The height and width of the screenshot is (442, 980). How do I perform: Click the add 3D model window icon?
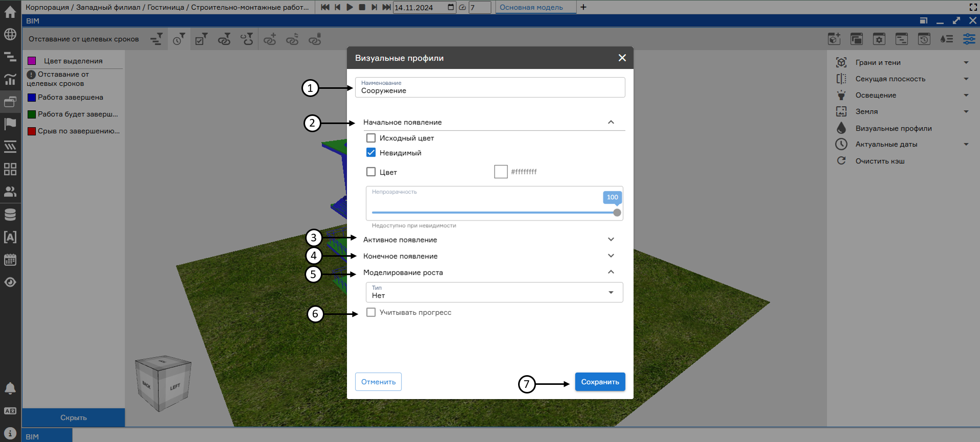tap(834, 39)
